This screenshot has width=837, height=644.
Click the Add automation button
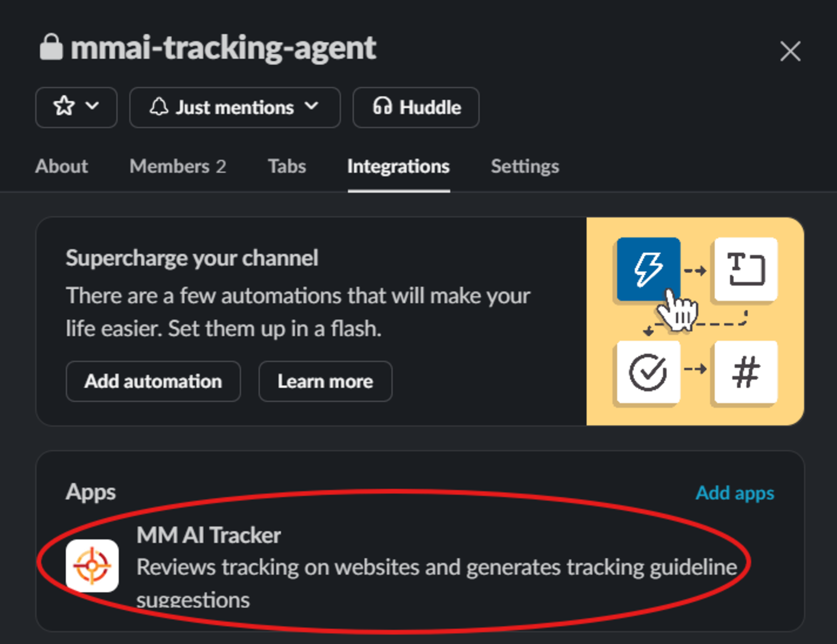click(153, 381)
